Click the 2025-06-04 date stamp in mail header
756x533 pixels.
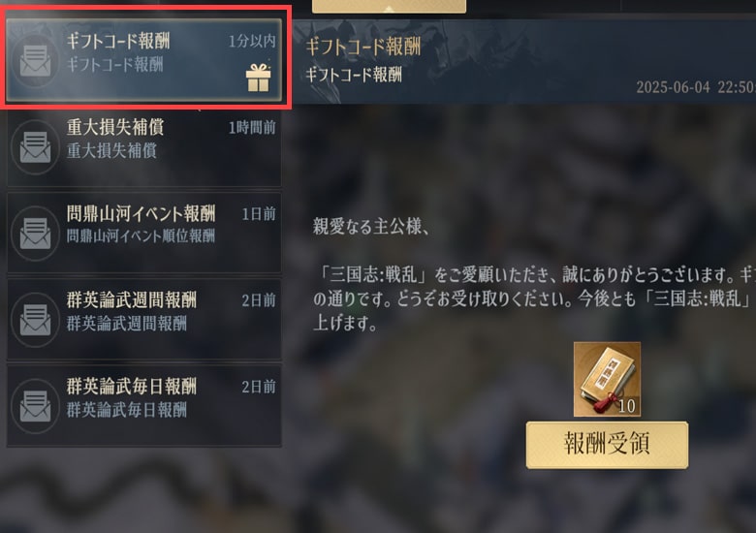click(x=673, y=87)
